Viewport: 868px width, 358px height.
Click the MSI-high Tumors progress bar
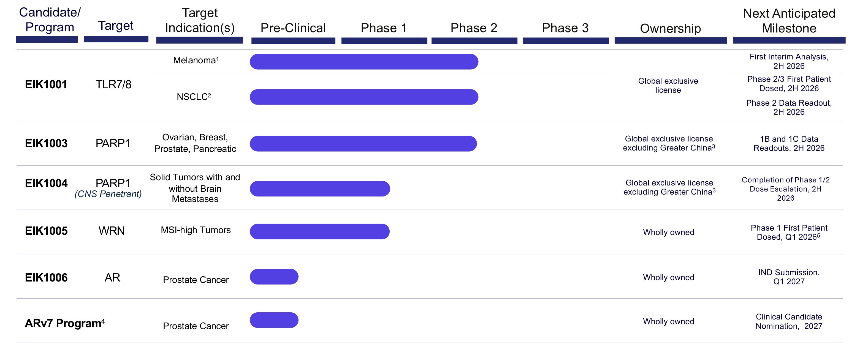click(x=319, y=231)
